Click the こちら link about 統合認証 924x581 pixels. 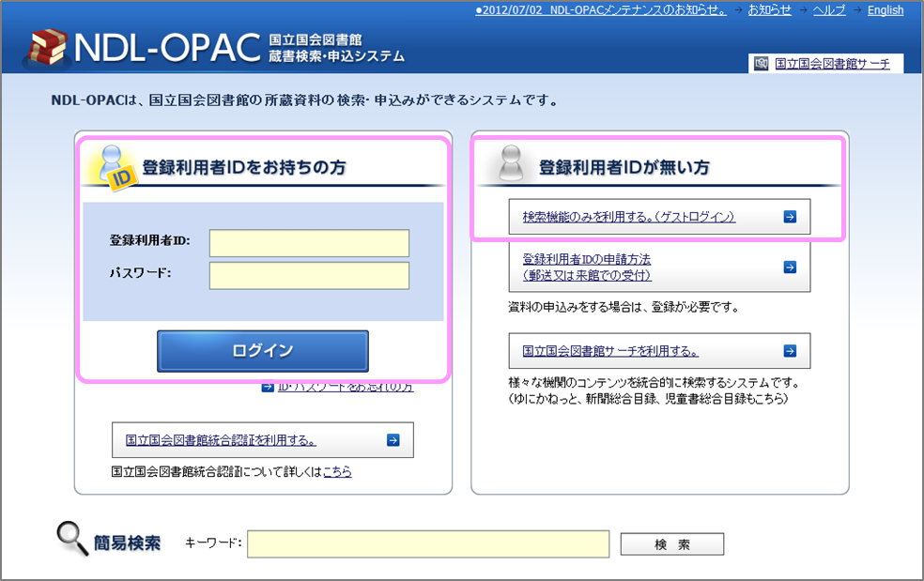pos(337,471)
